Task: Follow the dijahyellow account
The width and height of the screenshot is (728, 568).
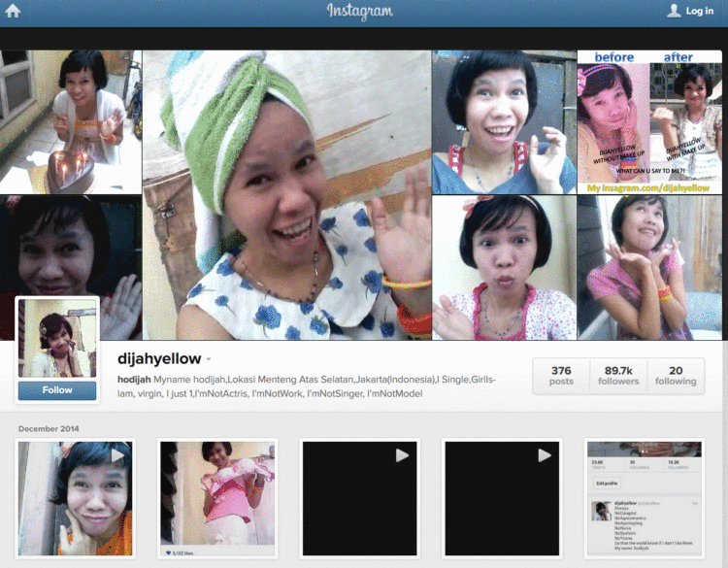Action: 57,390
